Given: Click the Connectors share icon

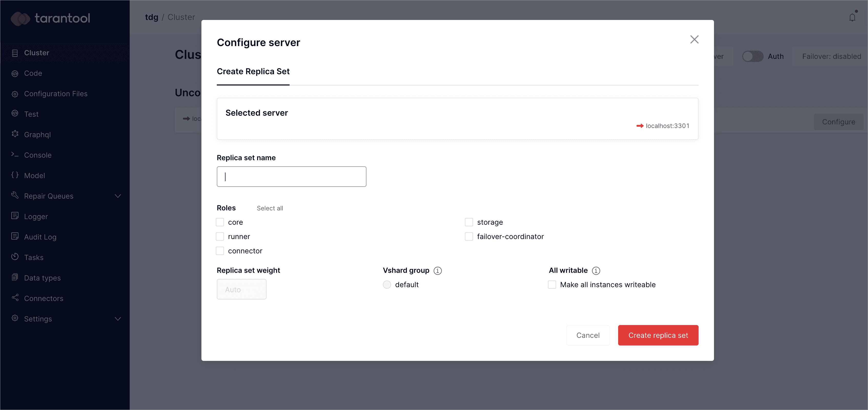Looking at the screenshot, I should (x=15, y=298).
